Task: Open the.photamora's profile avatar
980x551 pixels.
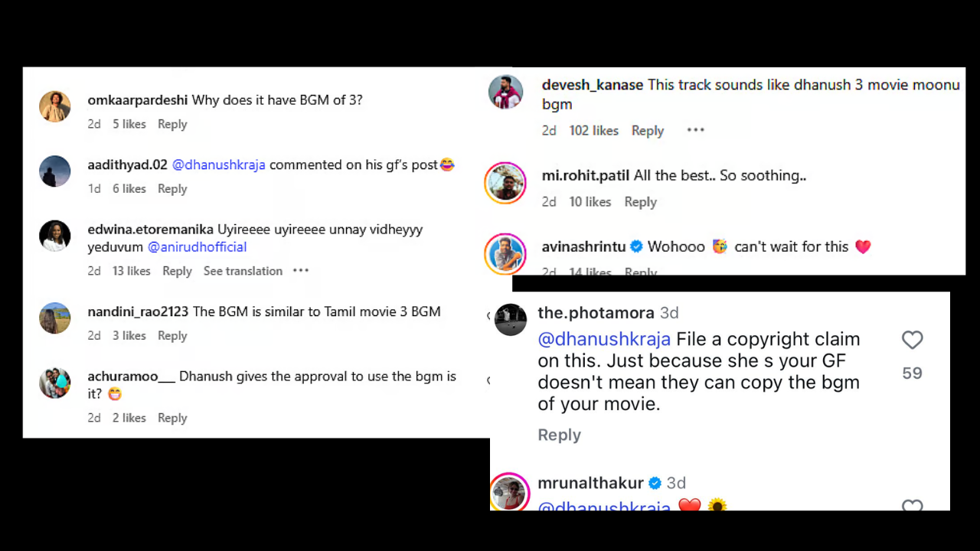Action: click(510, 320)
